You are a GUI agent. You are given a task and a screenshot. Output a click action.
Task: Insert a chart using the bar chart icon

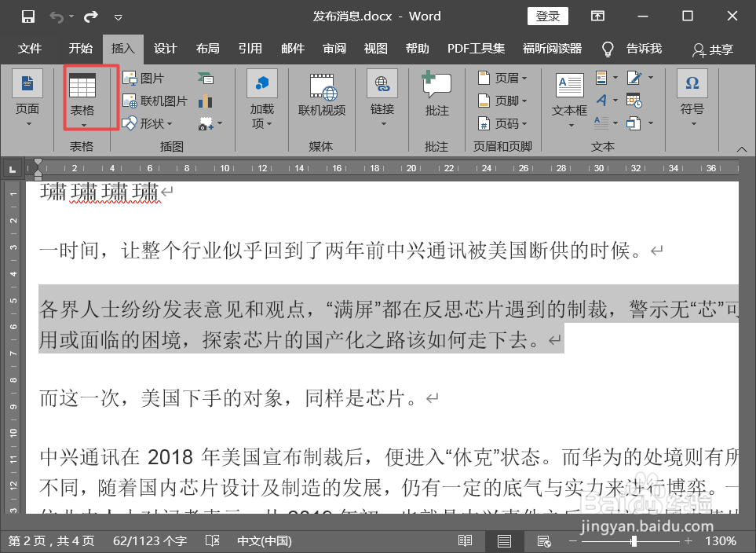tap(206, 101)
